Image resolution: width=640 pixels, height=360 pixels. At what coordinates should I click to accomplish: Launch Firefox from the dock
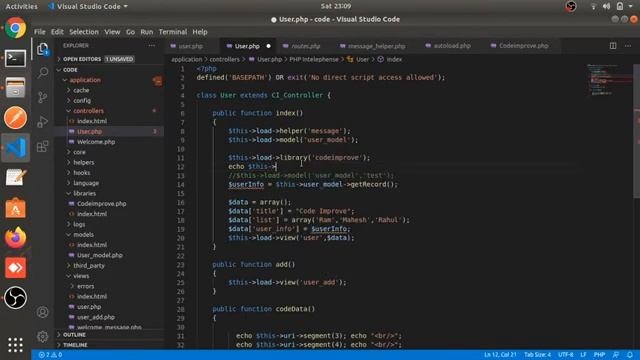16,238
